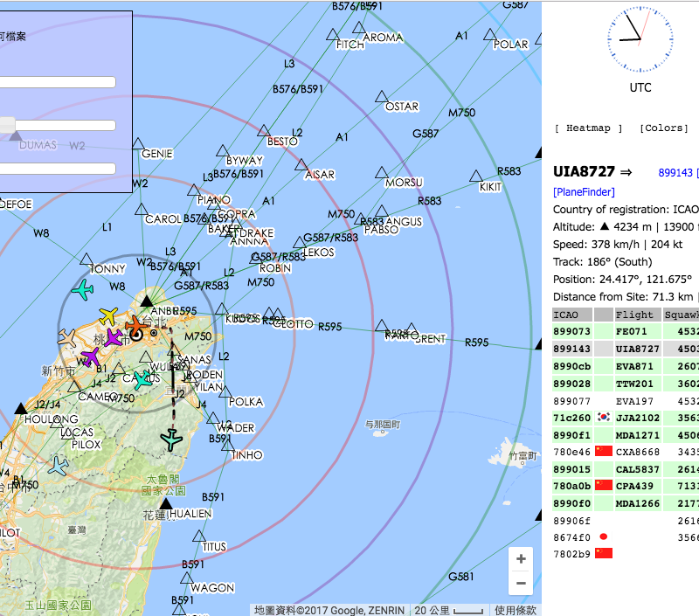Viewport: 699px width, 616px height.
Task: Select the teal aircraft with the dashed track
Action: pyautogui.click(x=171, y=440)
